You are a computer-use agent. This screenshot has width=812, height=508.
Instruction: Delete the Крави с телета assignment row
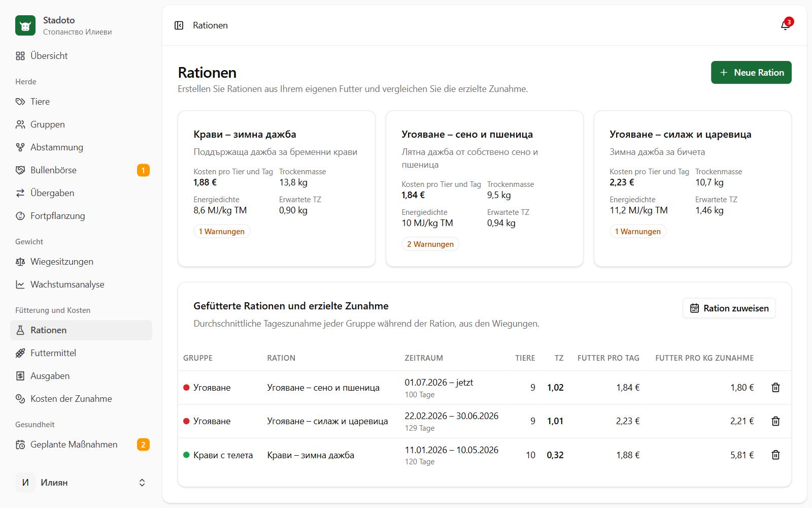(x=775, y=455)
